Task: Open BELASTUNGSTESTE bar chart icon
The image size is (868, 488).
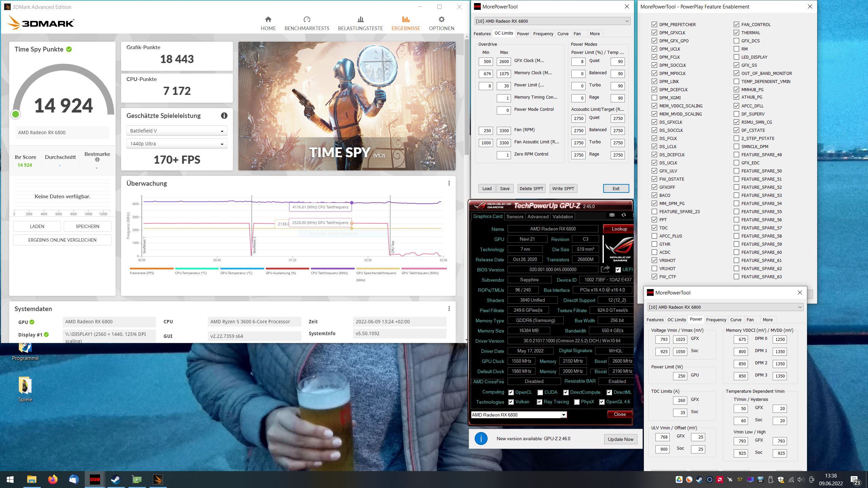Action: (360, 19)
